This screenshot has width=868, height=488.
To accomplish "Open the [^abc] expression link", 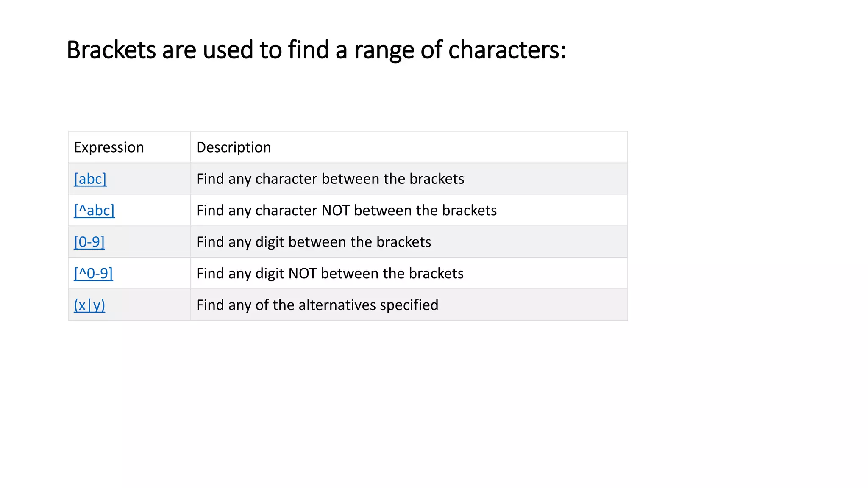I will [x=94, y=211].
